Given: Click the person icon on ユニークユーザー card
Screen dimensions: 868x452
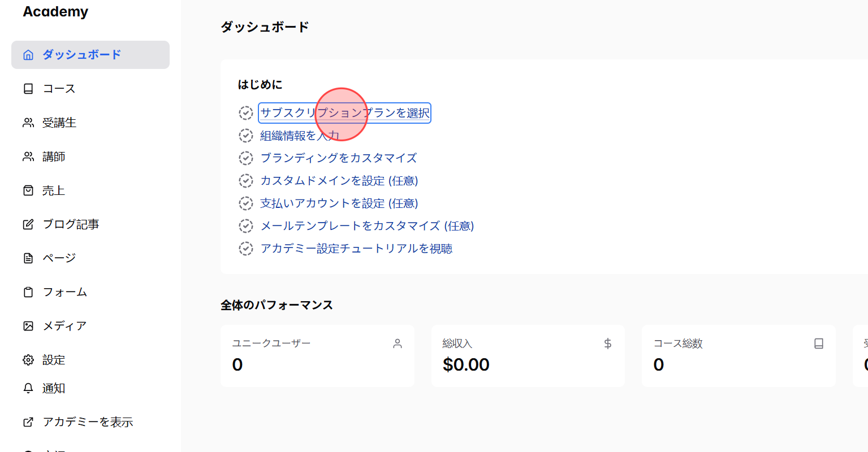Looking at the screenshot, I should tap(398, 343).
